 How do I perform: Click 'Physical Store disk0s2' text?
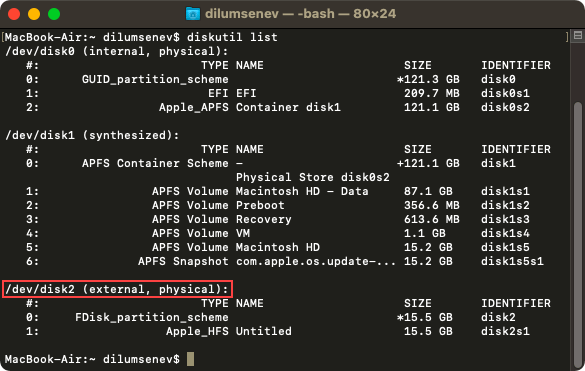pos(313,177)
